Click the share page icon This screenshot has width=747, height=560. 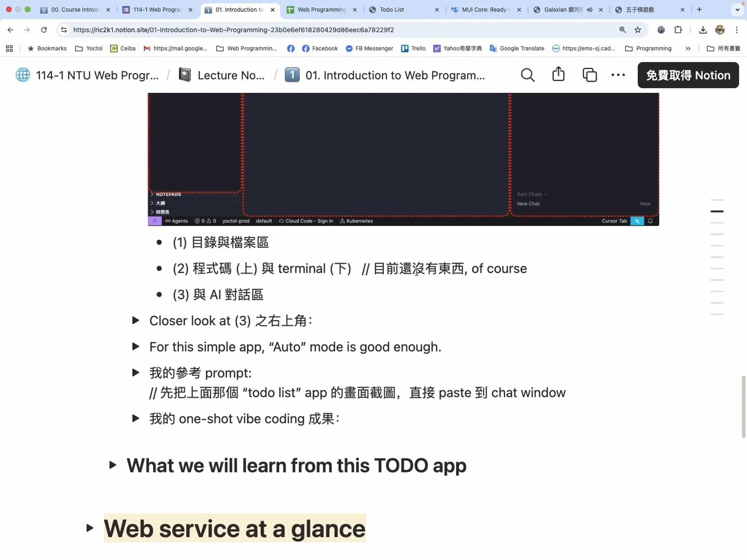coord(558,75)
